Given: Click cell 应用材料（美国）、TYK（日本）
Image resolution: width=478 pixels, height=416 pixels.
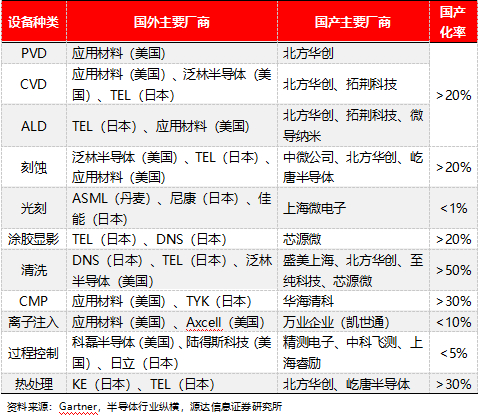Looking at the screenshot, I should point(172,301).
